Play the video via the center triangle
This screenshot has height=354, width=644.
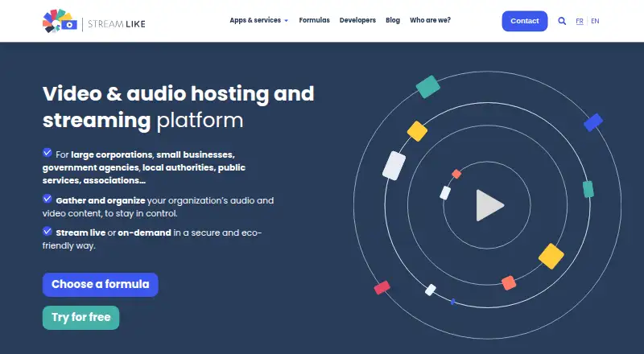click(489, 205)
